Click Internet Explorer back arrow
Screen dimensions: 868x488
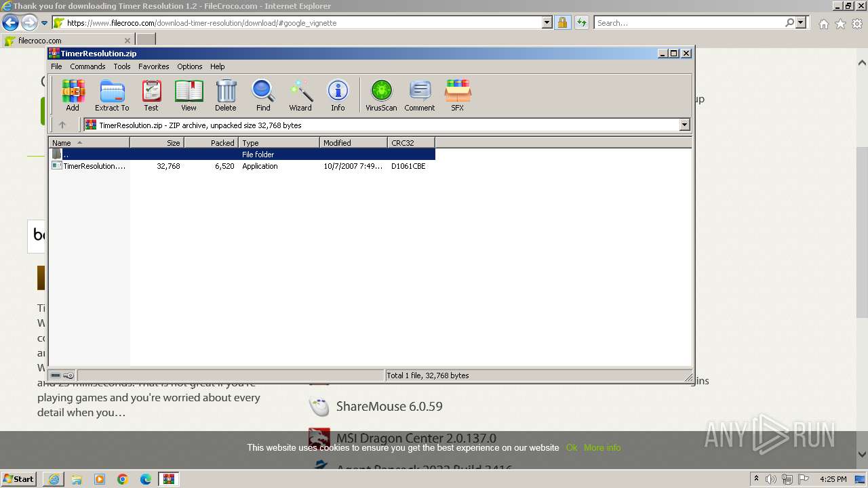pyautogui.click(x=10, y=22)
